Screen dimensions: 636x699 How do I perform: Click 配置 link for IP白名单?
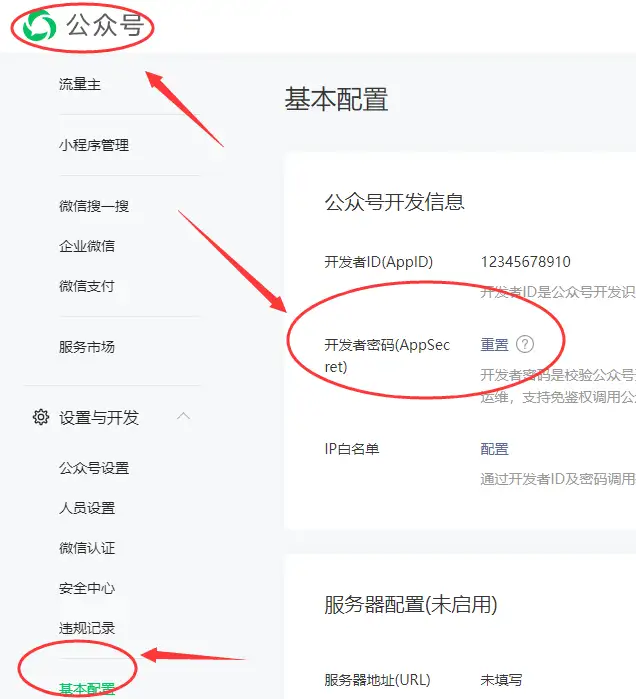click(x=494, y=449)
